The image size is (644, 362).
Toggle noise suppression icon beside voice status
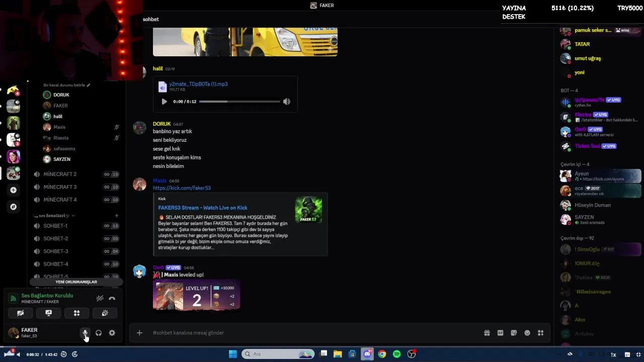point(100,298)
